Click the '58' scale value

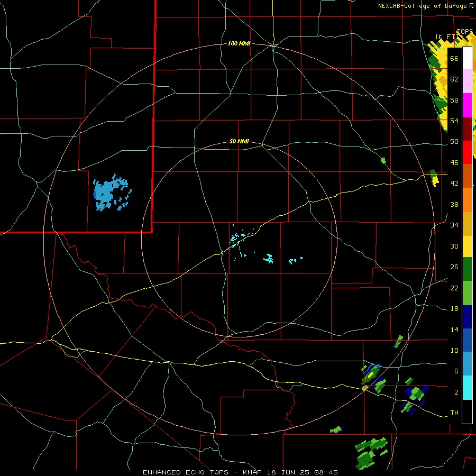(454, 100)
